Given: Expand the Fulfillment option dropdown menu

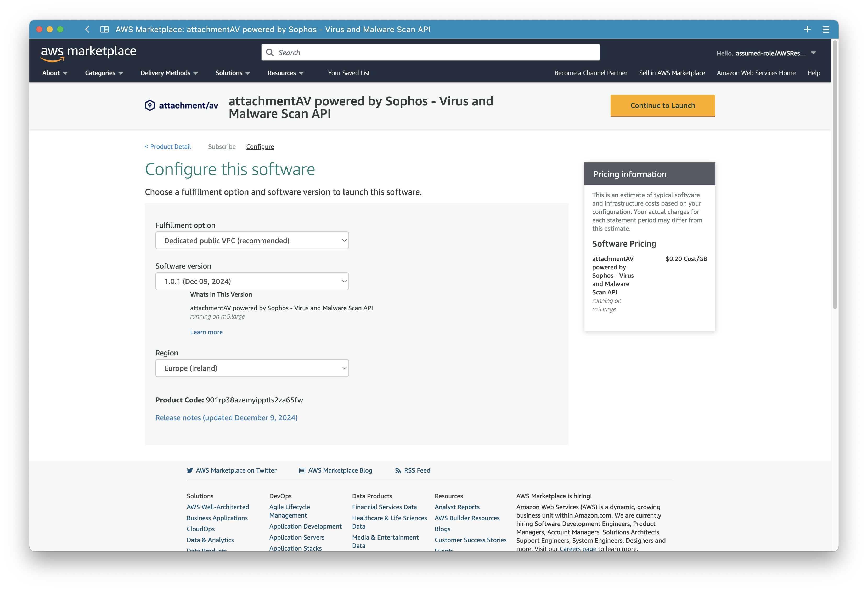Looking at the screenshot, I should pyautogui.click(x=252, y=240).
